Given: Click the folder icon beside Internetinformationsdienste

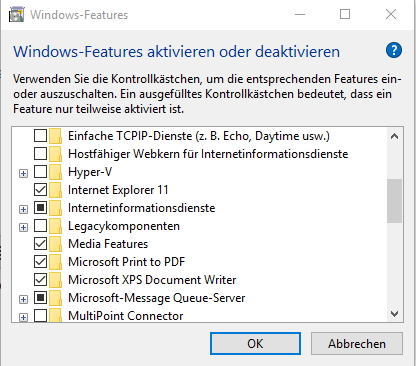Looking at the screenshot, I should coord(55,208).
